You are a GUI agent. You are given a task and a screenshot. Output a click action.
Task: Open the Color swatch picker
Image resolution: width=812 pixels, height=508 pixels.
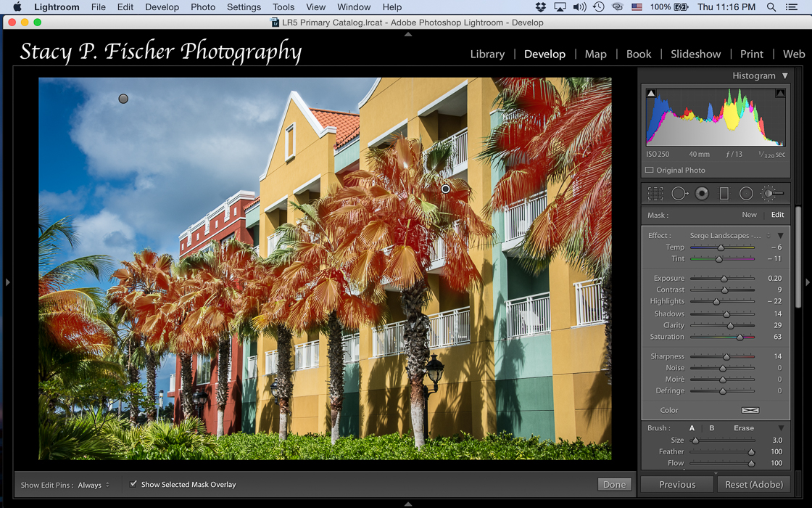[750, 410]
